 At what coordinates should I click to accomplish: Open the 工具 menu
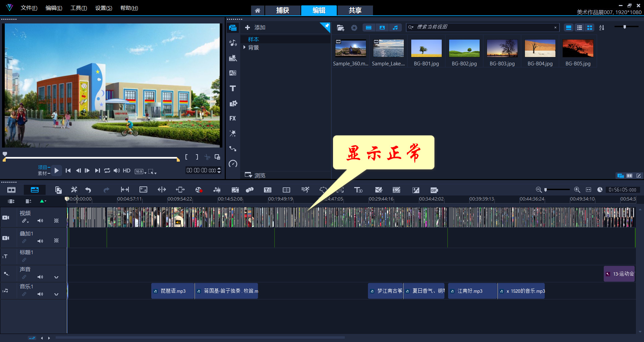tap(78, 8)
